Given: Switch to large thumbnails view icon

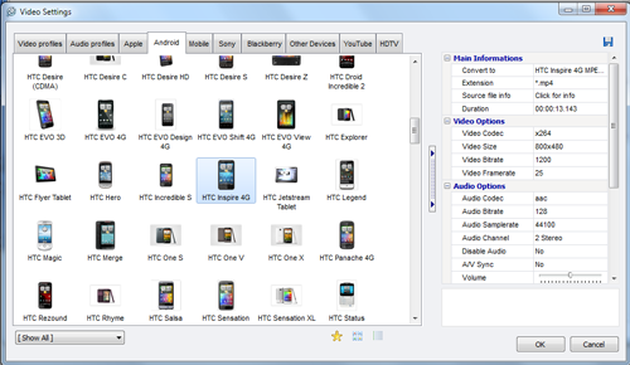Looking at the screenshot, I should (357, 336).
